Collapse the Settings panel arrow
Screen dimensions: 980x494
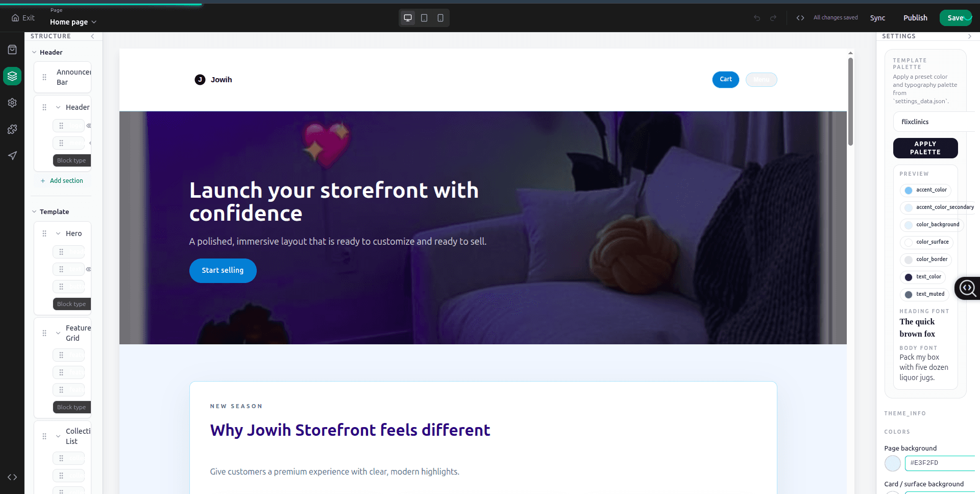pyautogui.click(x=970, y=36)
